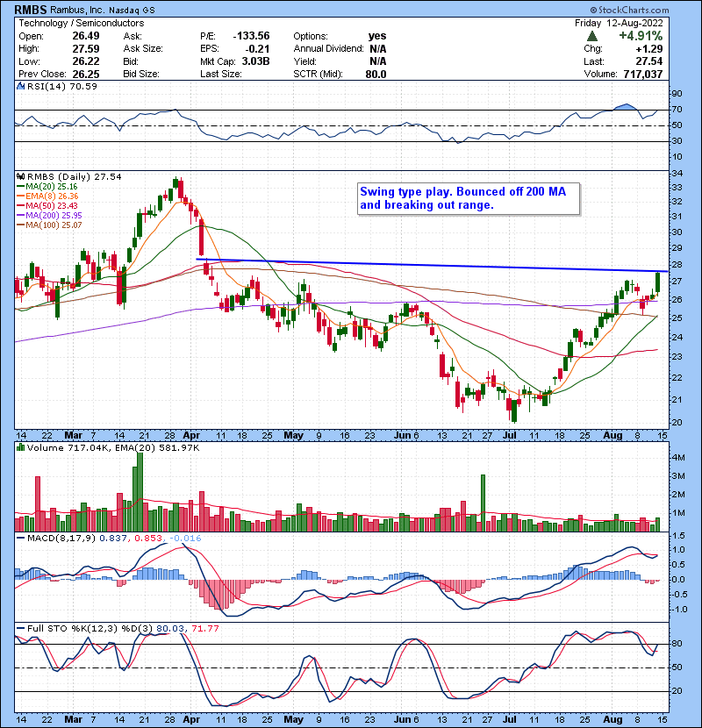Select the MA(200) 25.95 legend entry

click(x=49, y=216)
